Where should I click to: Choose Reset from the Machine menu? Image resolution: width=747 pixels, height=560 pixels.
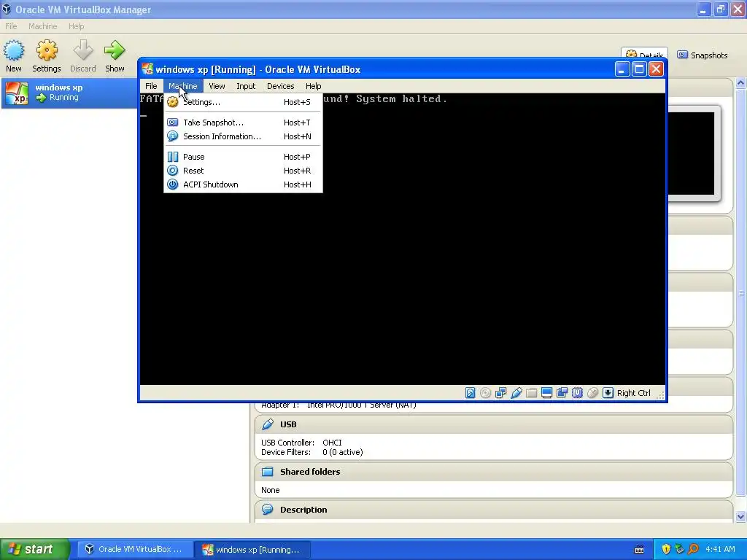243,171
